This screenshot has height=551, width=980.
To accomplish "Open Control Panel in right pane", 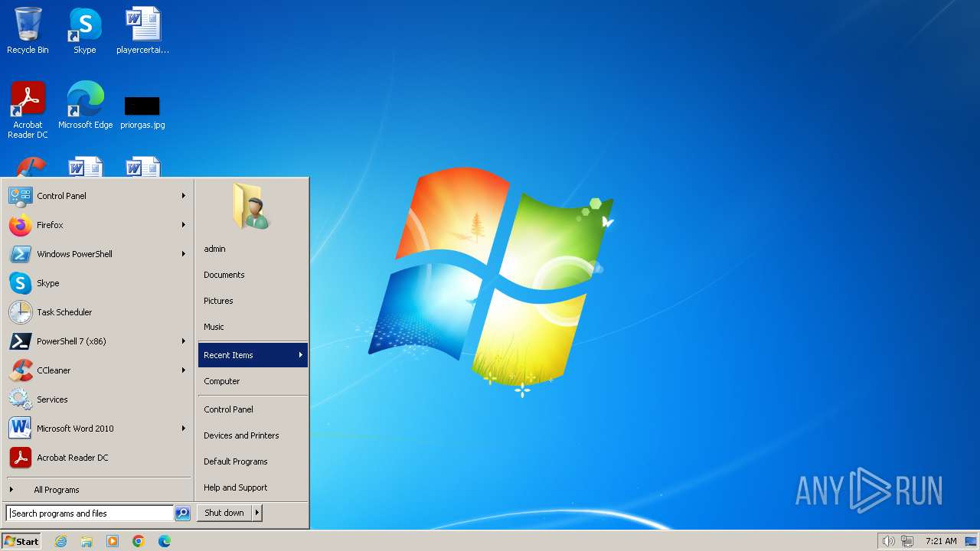I will (253, 409).
